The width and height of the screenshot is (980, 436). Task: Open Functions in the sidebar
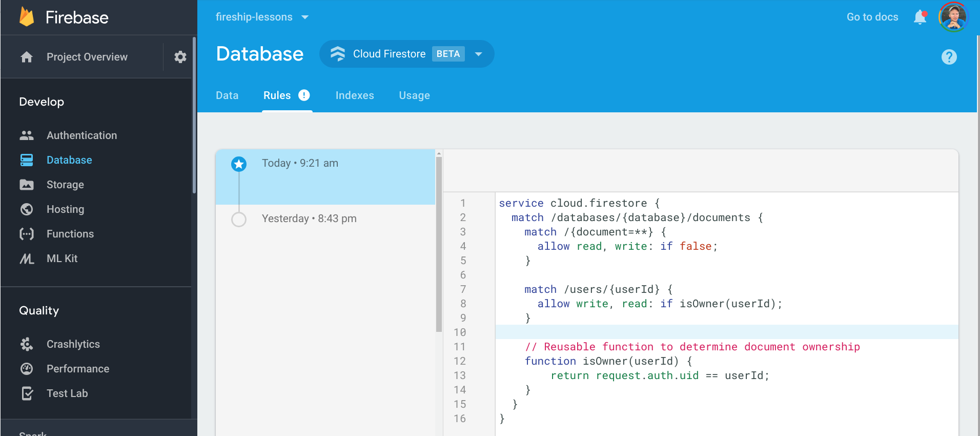[70, 234]
